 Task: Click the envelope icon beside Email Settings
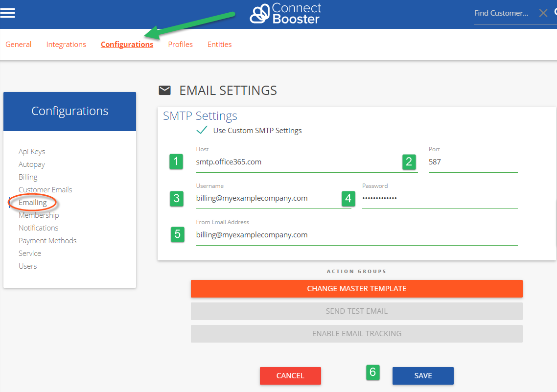pyautogui.click(x=164, y=90)
